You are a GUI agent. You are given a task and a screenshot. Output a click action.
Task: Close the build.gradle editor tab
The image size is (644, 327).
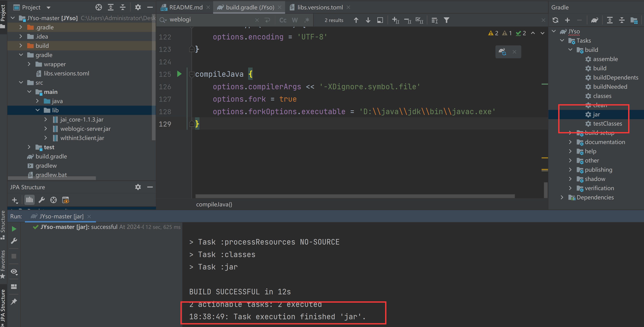(x=280, y=7)
